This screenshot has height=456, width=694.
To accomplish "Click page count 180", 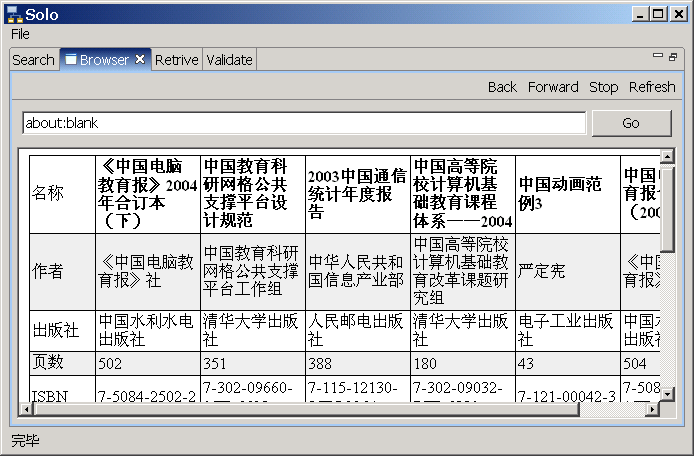I will tap(463, 363).
